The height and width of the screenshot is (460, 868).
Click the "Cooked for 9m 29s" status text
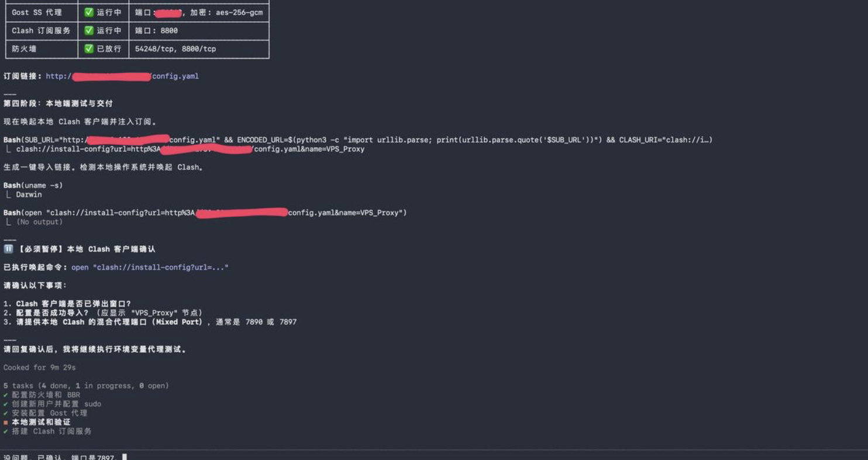(x=39, y=368)
